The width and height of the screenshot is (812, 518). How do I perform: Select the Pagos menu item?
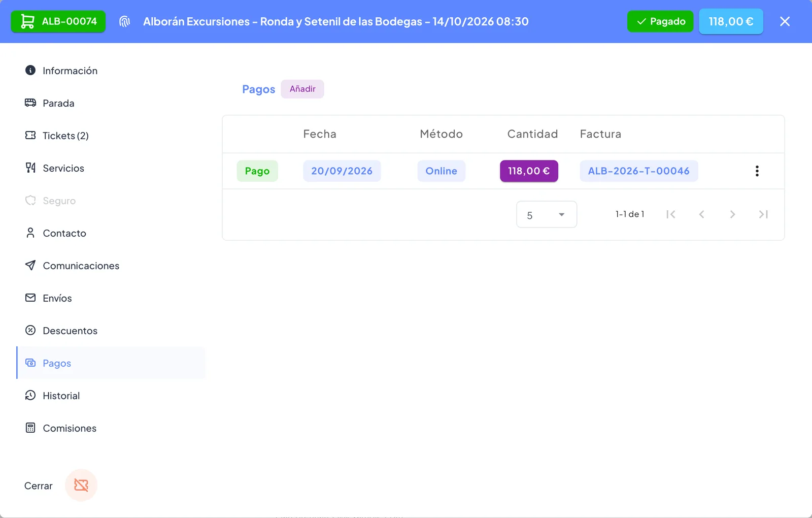click(x=111, y=363)
